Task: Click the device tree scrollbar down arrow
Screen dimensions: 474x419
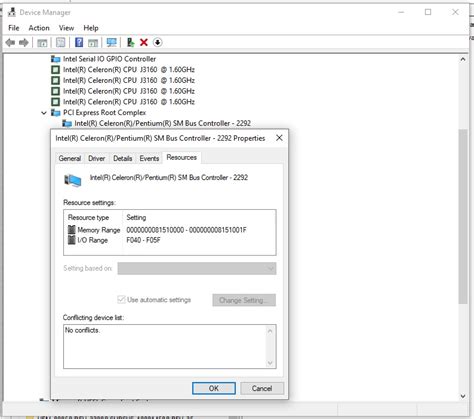Action: pos(463,396)
